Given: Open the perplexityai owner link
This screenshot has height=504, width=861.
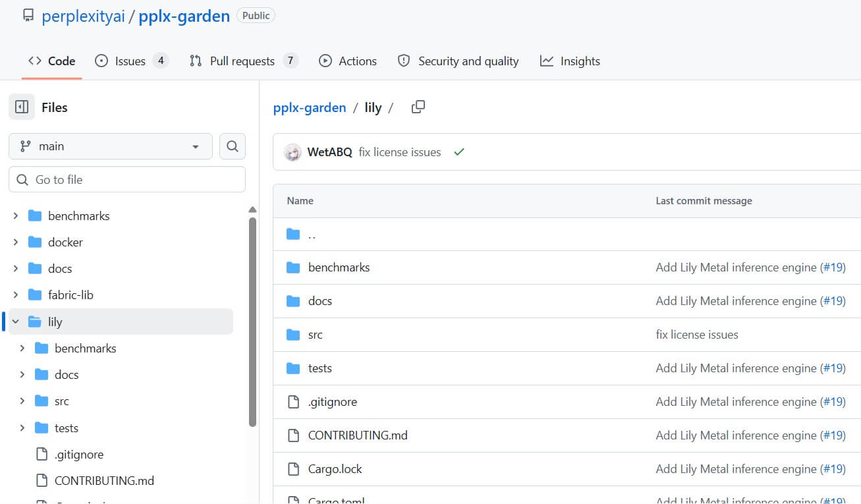Looking at the screenshot, I should (x=83, y=16).
